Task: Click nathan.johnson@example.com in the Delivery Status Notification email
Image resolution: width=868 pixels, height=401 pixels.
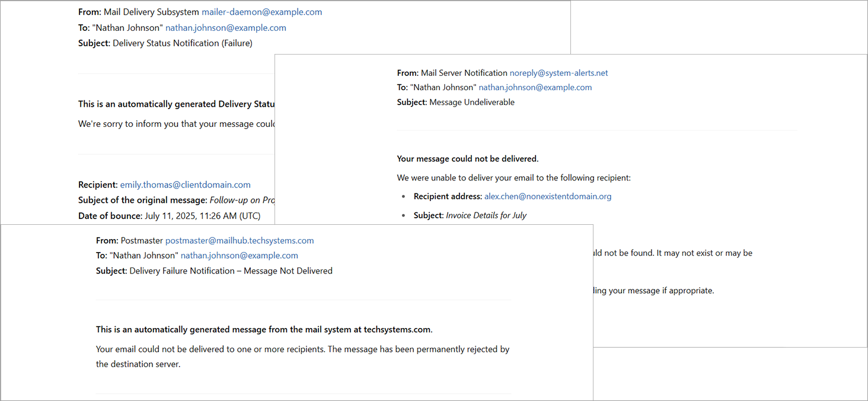Action: click(226, 27)
